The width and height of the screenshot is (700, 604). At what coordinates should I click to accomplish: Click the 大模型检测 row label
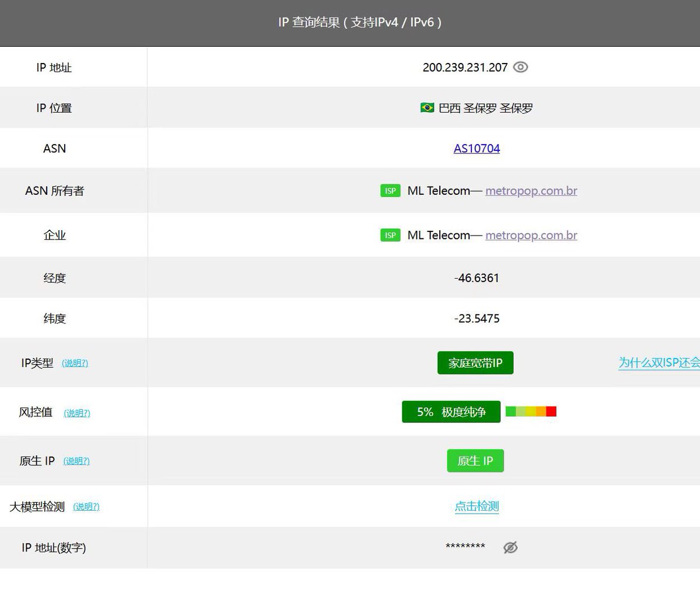[37, 507]
